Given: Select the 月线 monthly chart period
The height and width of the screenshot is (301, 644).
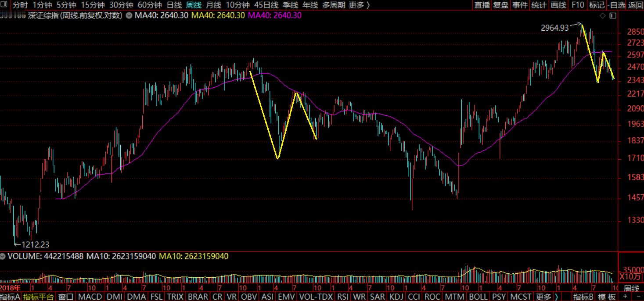Looking at the screenshot, I should point(213,5).
